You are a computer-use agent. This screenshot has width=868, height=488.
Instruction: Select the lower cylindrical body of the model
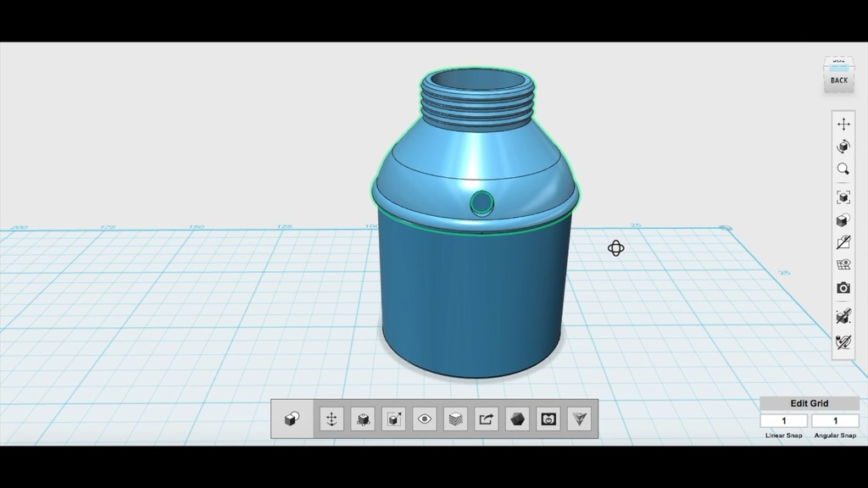475,299
